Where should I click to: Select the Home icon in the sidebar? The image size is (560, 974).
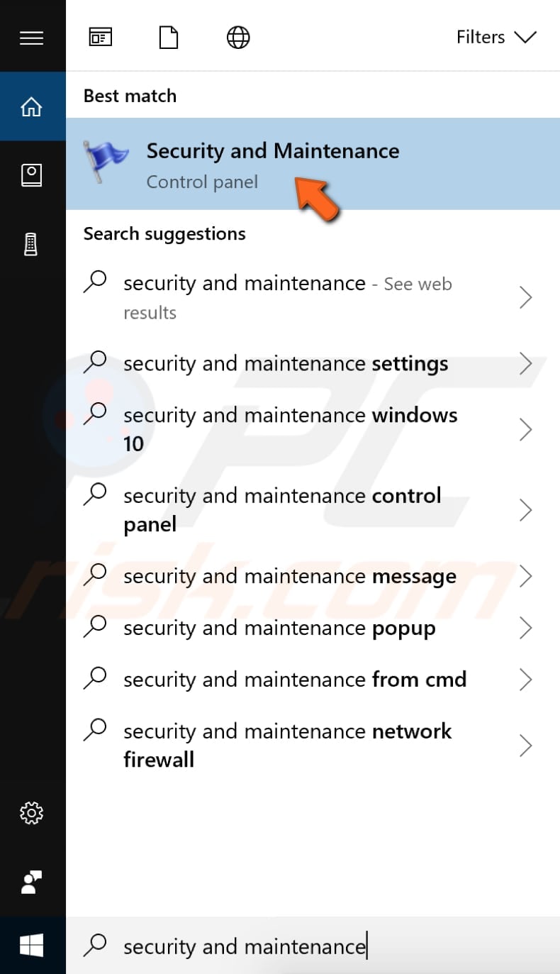32,106
